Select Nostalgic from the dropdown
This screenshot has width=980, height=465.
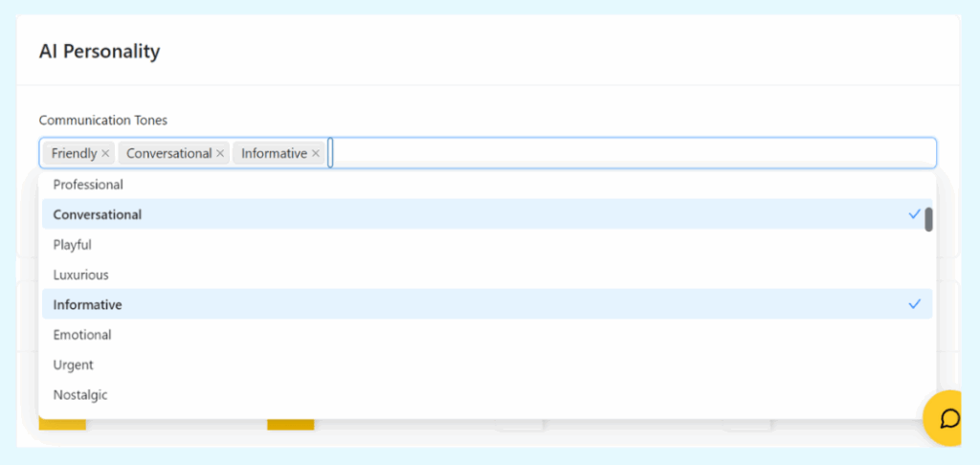tap(80, 394)
